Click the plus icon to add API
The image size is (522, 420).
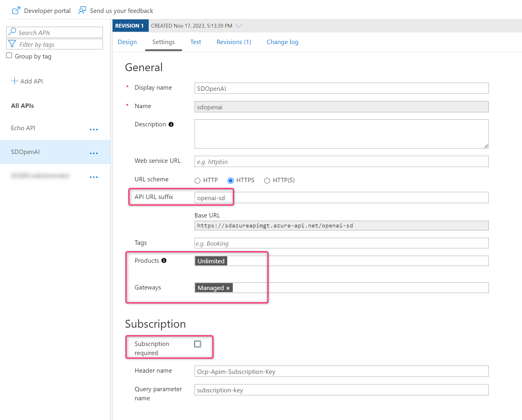(x=14, y=81)
